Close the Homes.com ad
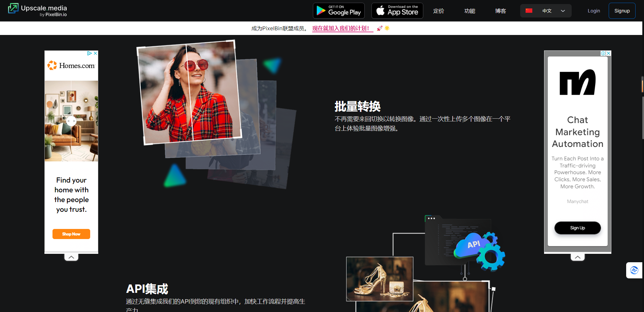 pyautogui.click(x=96, y=53)
